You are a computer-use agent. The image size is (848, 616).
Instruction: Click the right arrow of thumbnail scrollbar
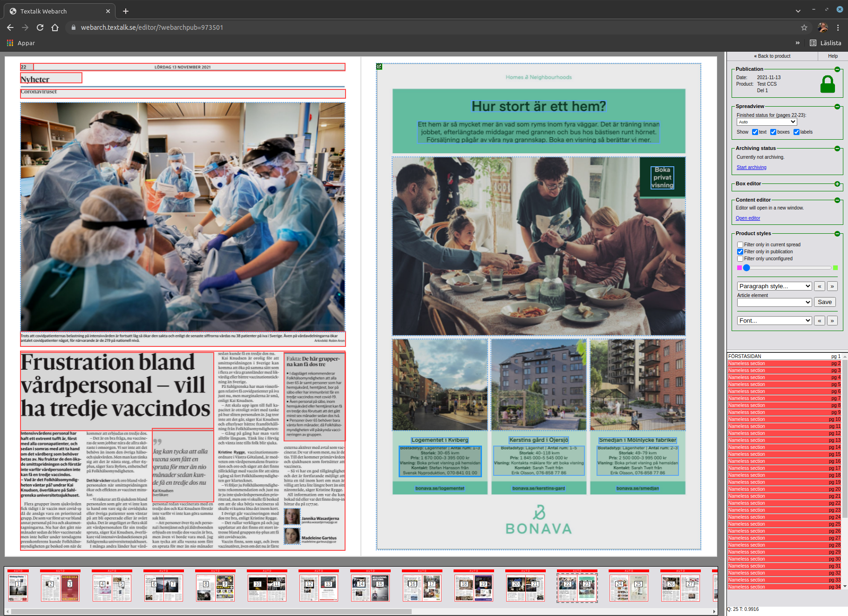tap(714, 611)
